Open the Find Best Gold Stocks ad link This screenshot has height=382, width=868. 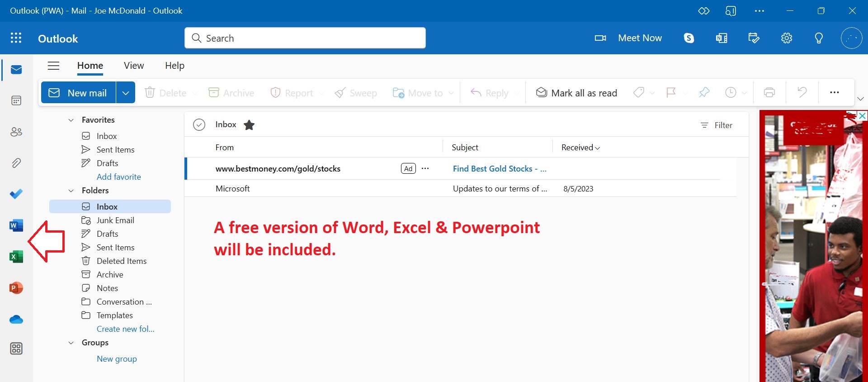click(x=500, y=169)
